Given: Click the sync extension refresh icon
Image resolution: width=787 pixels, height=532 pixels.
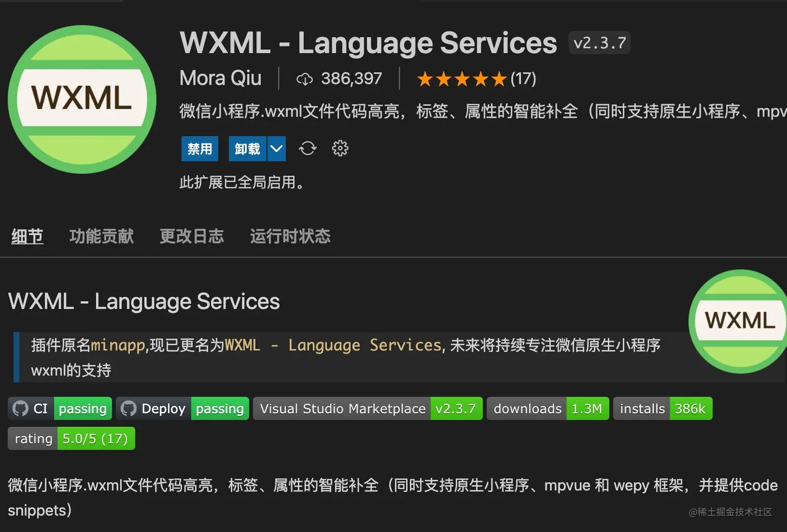Looking at the screenshot, I should pyautogui.click(x=308, y=148).
